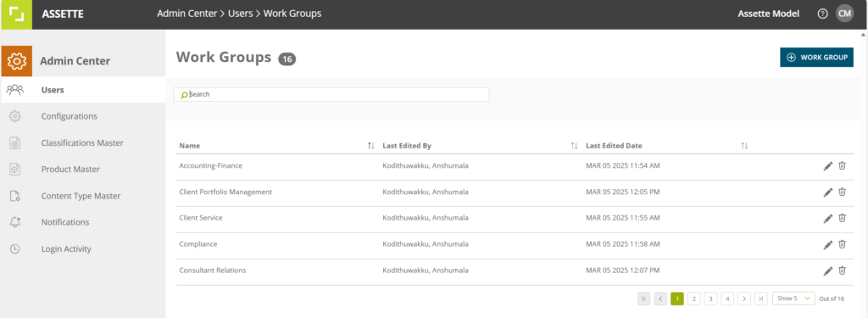
Task: Delete the Compliance work group
Action: coord(842,244)
